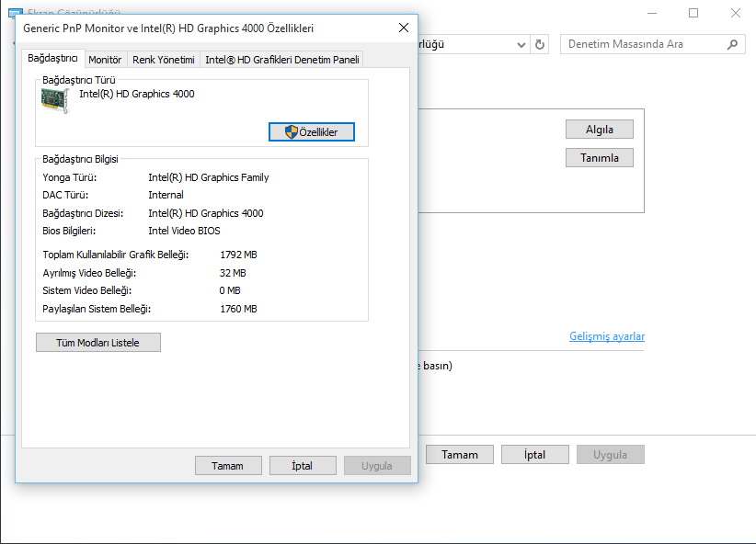Minimize the Ekran Çözünürlüğü window
The image size is (756, 544).
coord(652,13)
